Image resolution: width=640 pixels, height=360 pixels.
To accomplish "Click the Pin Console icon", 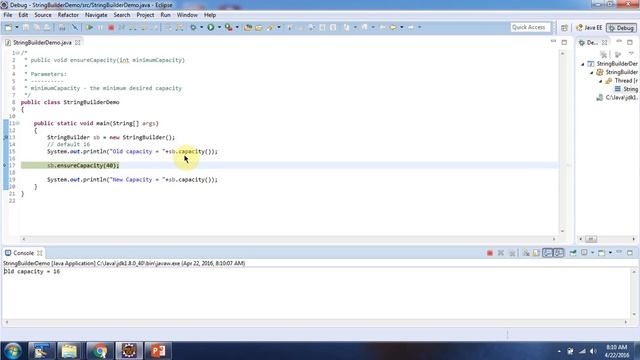I will (573, 253).
